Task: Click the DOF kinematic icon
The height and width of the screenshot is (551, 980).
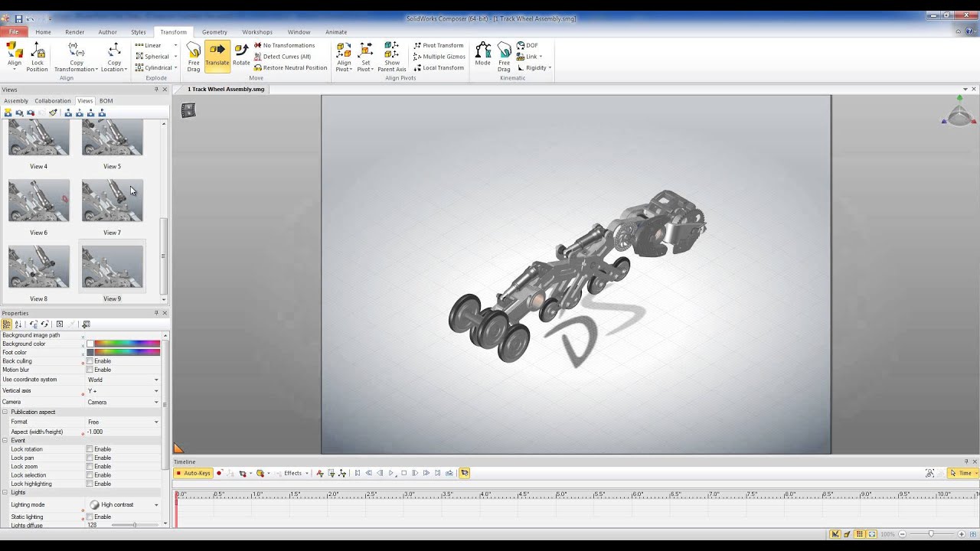Action: (527, 45)
